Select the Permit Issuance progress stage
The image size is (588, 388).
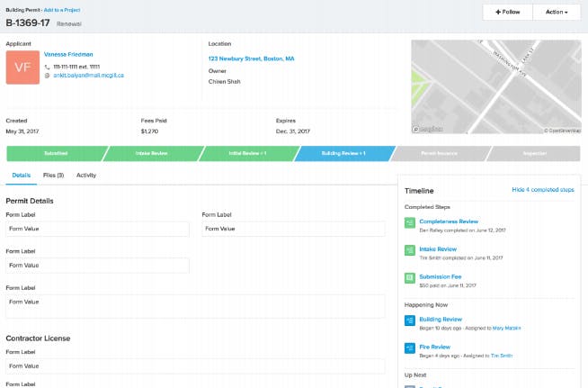[x=440, y=153]
